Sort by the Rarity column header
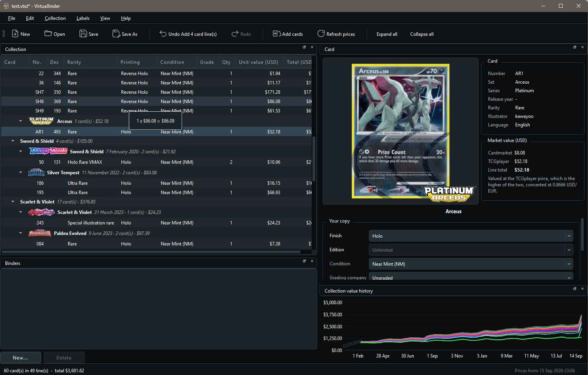 pyautogui.click(x=90, y=62)
